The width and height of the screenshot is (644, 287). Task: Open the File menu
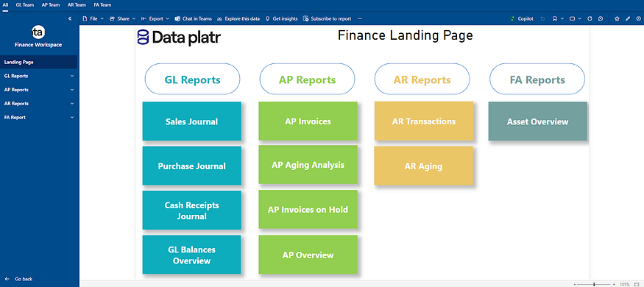point(93,18)
